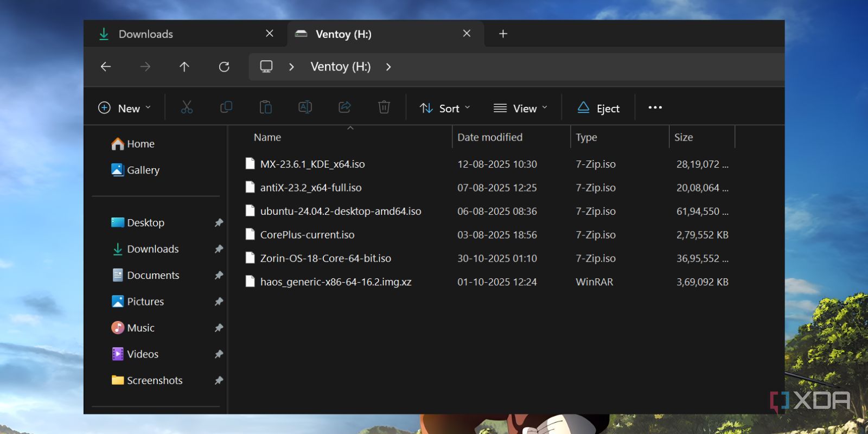868x434 pixels.
Task: Click the Share icon in toolbar
Action: point(345,107)
